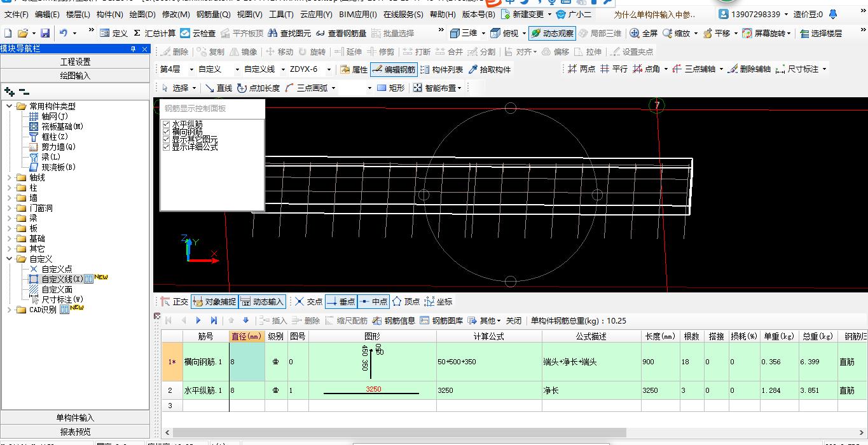Screen dimensions: 868x445
Task: Go to next rebar record arrow
Action: (198, 320)
